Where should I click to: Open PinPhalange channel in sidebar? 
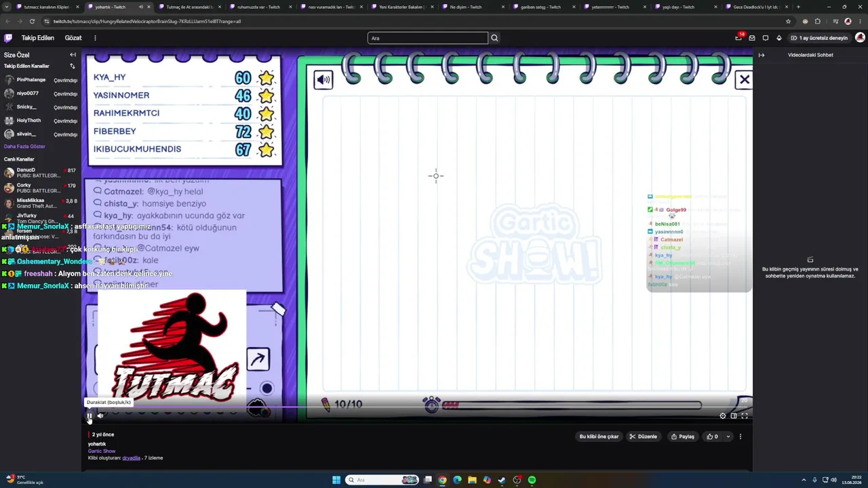click(x=41, y=80)
